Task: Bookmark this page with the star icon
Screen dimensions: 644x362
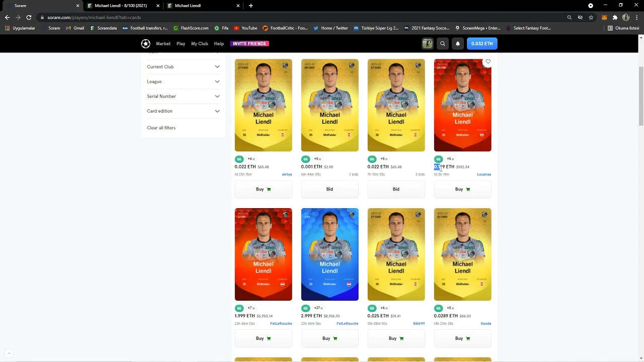Action: pyautogui.click(x=591, y=17)
